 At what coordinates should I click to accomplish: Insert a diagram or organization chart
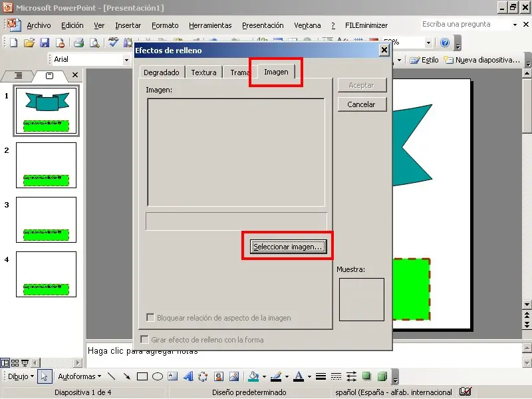[x=203, y=376]
